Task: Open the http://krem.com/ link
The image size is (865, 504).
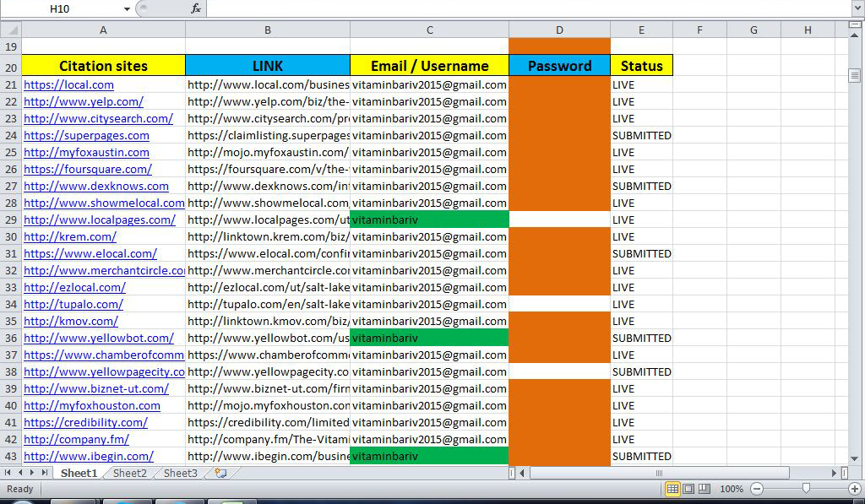Action: coord(70,236)
